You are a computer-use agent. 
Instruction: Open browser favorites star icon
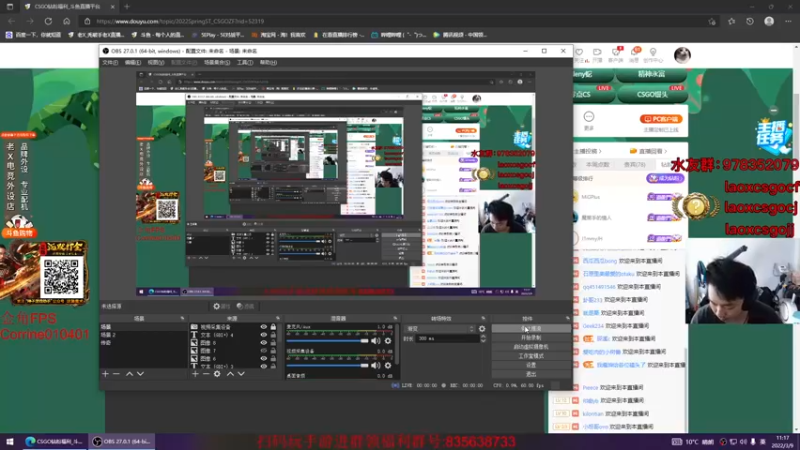click(731, 21)
